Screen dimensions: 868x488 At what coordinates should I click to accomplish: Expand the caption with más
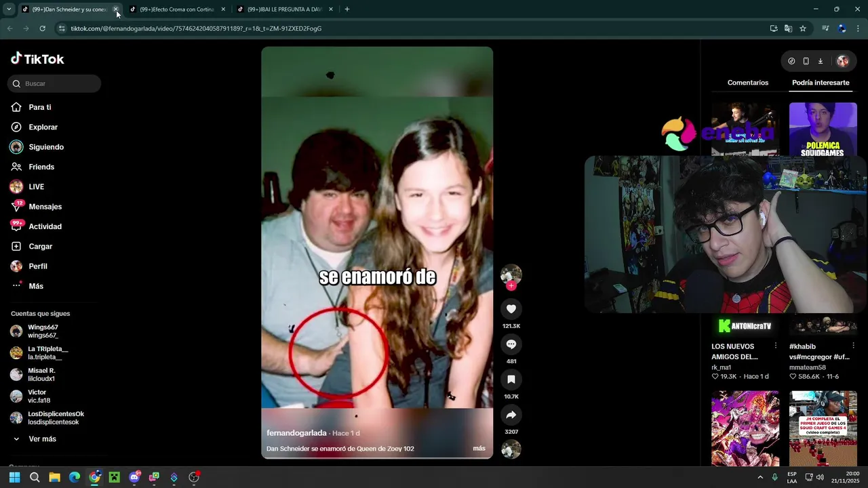(x=479, y=449)
